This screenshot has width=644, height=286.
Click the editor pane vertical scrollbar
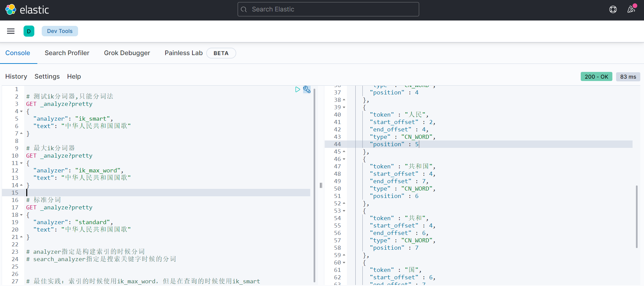[x=314, y=185]
